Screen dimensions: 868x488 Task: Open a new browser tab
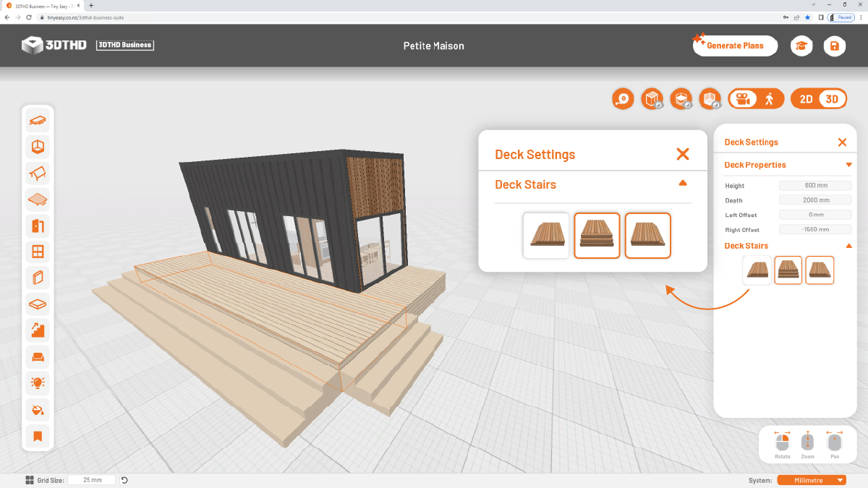[91, 5]
